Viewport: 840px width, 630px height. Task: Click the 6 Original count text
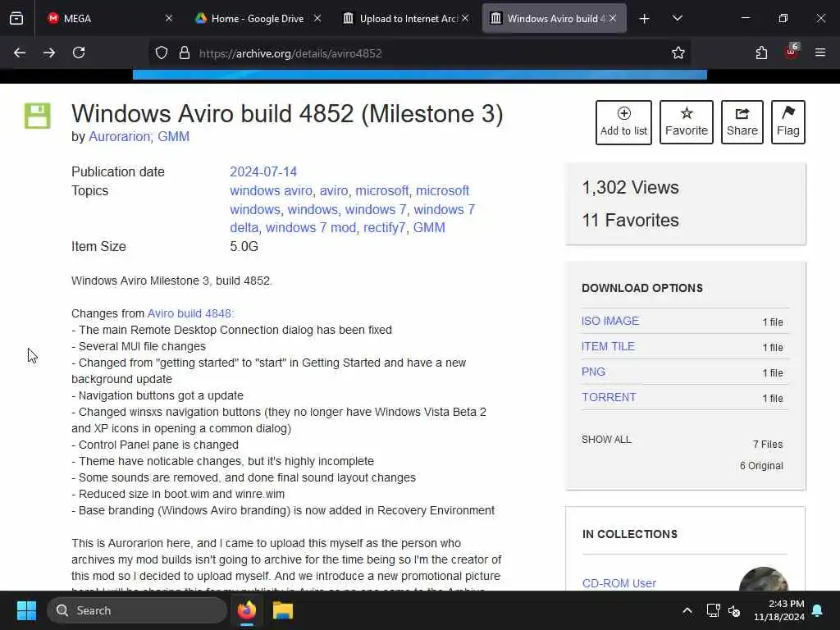pos(761,466)
